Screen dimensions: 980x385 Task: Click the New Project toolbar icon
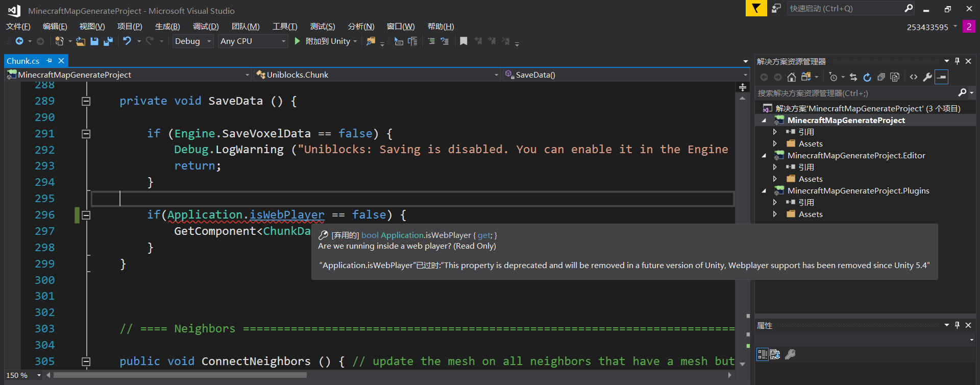pos(59,41)
